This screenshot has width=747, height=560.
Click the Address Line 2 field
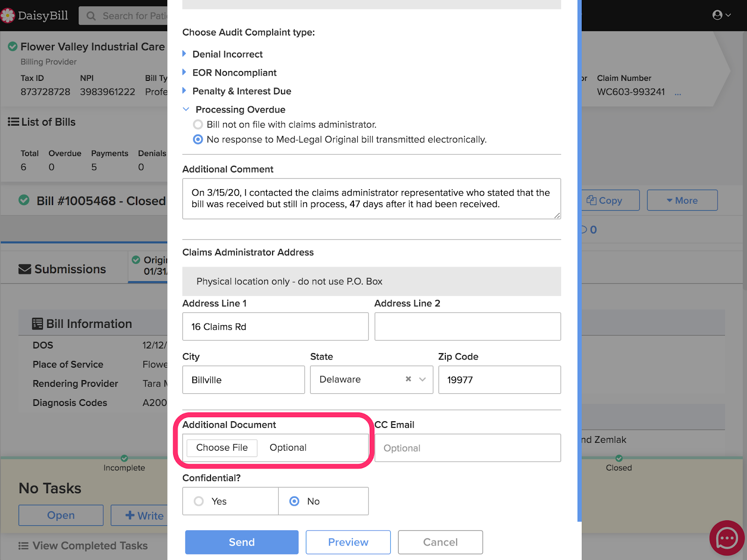point(467,326)
